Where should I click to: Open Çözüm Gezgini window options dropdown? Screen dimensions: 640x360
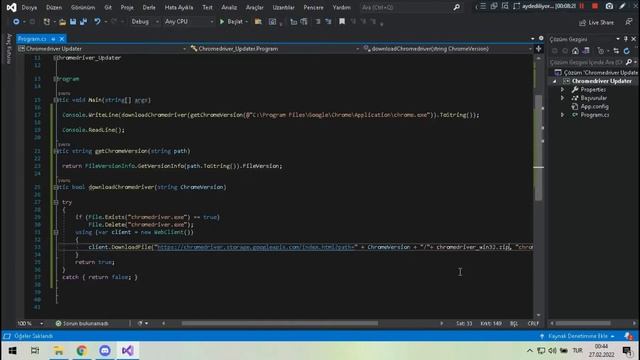[618, 39]
